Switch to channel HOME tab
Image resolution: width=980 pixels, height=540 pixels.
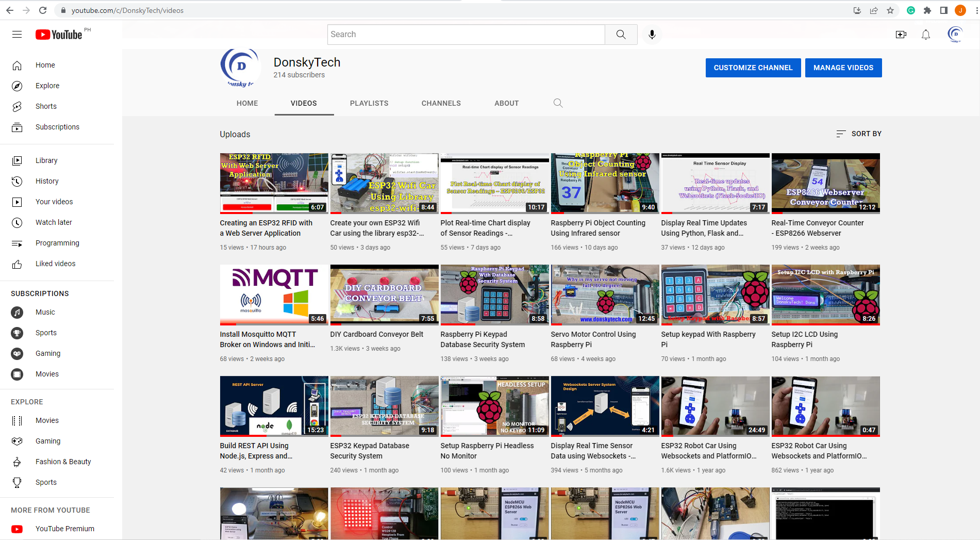(x=247, y=103)
